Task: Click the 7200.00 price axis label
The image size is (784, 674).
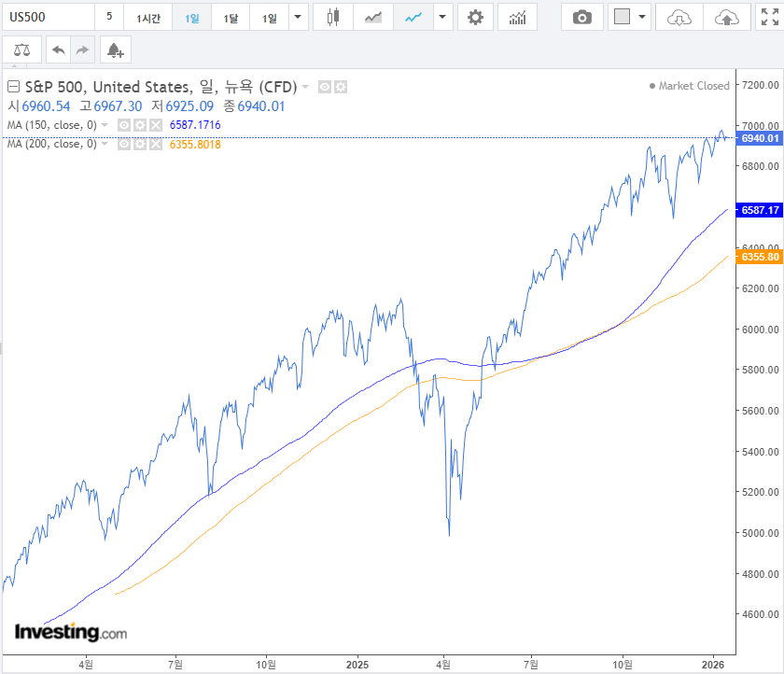Action: tap(760, 85)
